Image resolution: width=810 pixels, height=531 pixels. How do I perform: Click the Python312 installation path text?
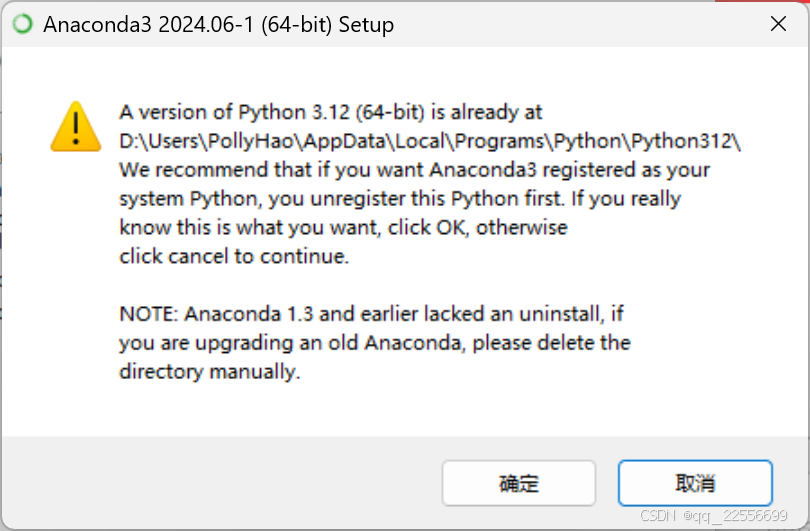pyautogui.click(x=430, y=141)
